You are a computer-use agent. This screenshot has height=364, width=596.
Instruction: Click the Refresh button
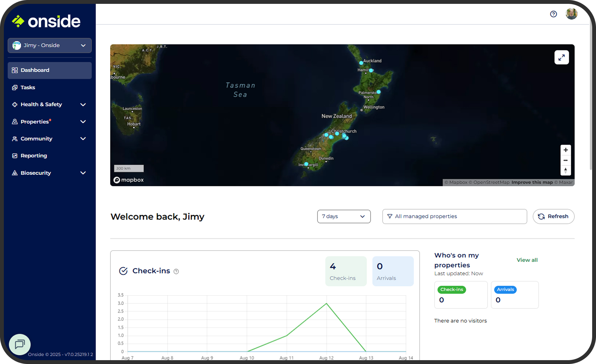553,216
